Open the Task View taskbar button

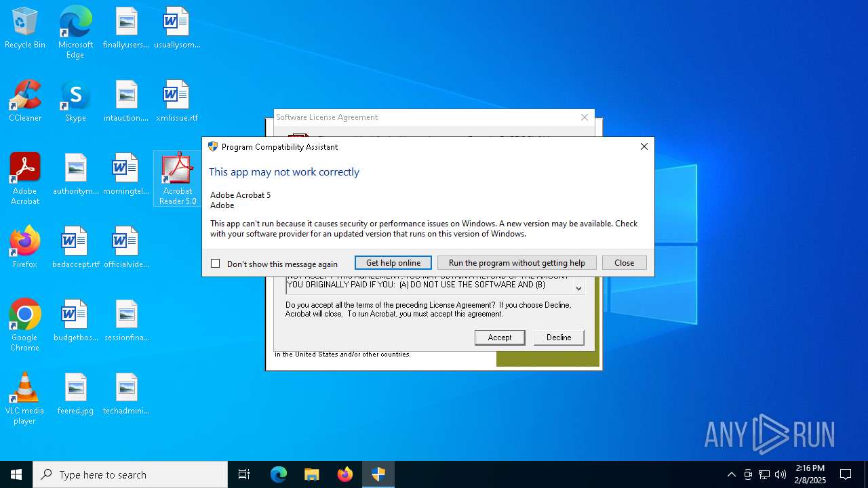(x=244, y=474)
